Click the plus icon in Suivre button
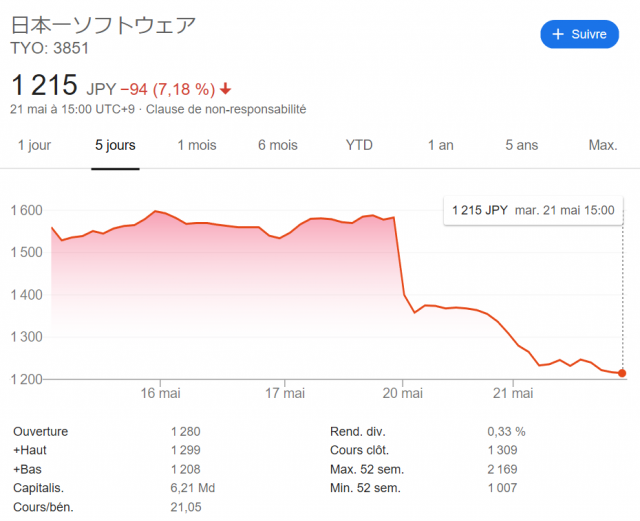This screenshot has height=521, width=640. coord(558,34)
